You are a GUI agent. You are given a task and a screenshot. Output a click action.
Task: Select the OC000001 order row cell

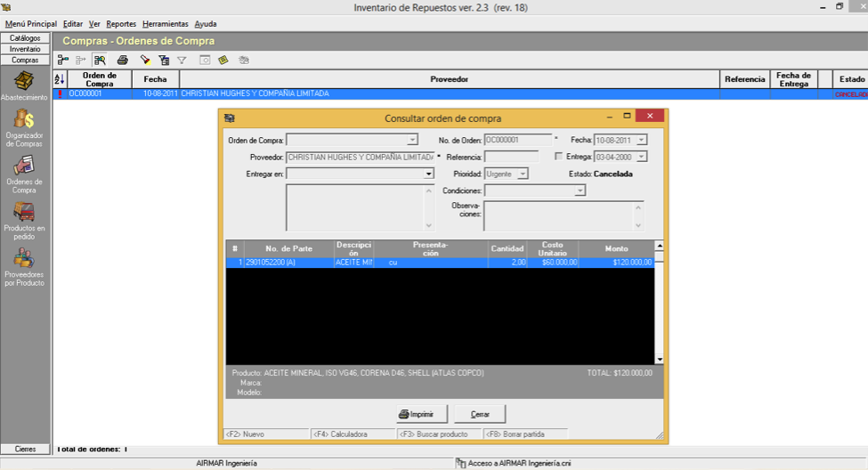[x=100, y=94]
